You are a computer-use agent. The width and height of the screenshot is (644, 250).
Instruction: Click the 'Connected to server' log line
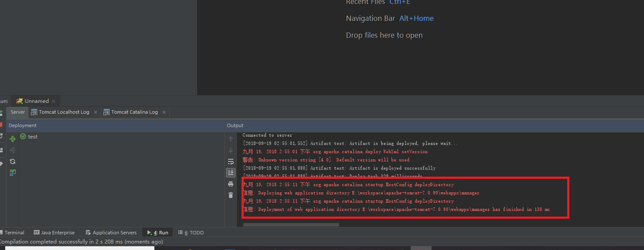(x=267, y=135)
